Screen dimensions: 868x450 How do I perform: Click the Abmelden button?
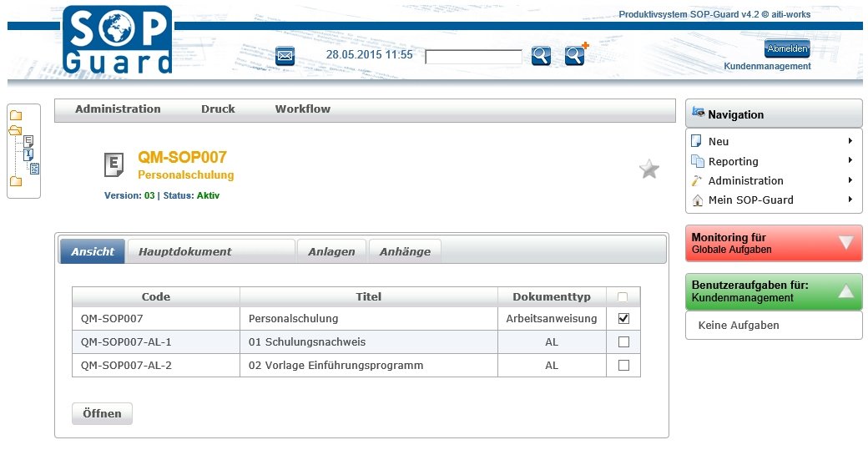[787, 48]
